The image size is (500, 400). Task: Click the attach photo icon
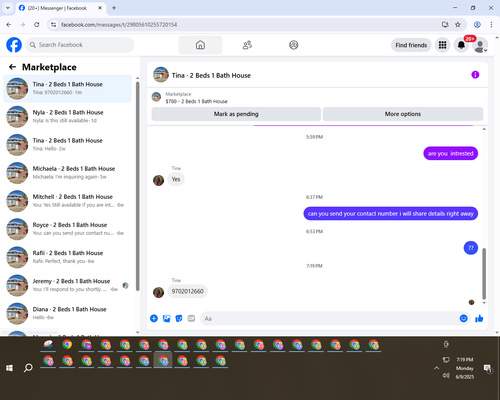tap(166, 318)
